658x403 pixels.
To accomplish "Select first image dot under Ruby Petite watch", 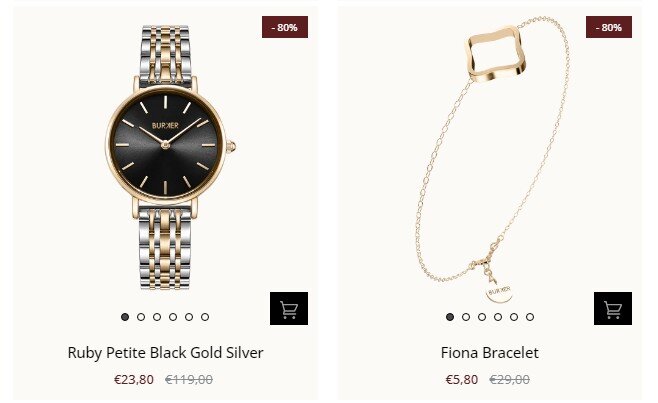I will point(125,317).
